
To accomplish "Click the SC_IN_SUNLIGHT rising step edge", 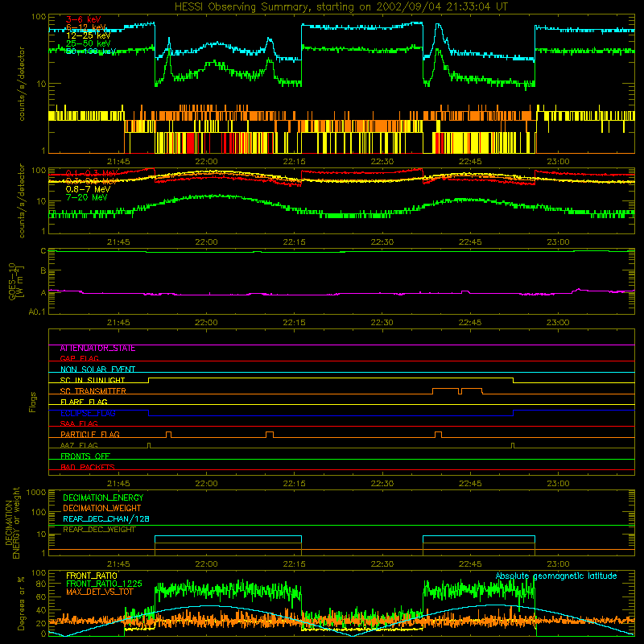I will (148, 380).
